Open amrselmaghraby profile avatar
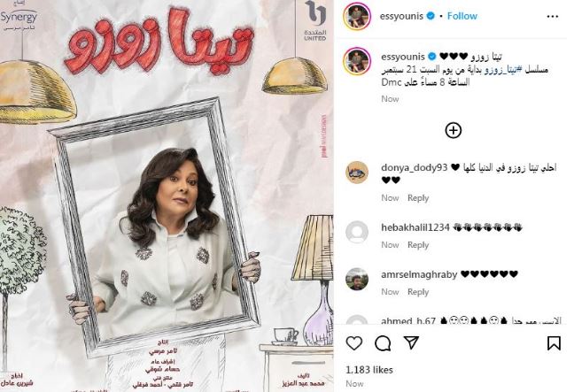574x392 pixels. pos(357,279)
